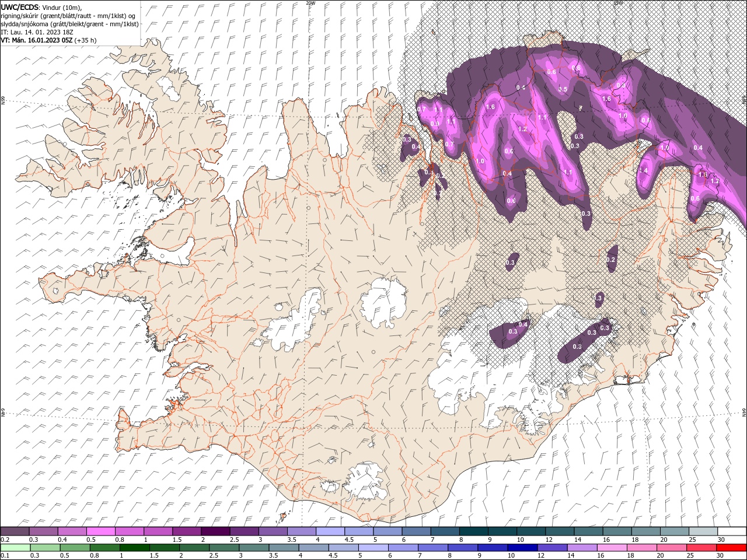Select the light pink 16 swatch in lower legend
The width and height of the screenshot is (747, 560).
pyautogui.click(x=612, y=548)
